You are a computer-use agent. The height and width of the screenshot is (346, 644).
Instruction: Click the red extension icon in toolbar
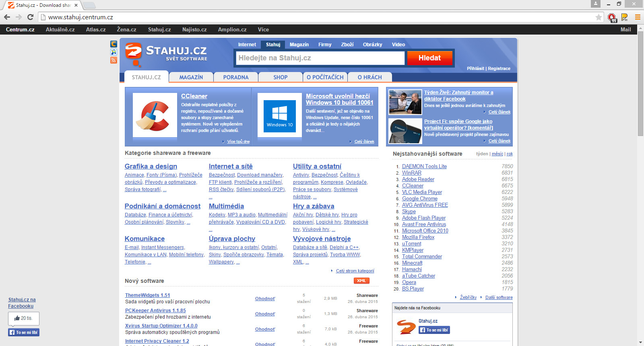612,17
